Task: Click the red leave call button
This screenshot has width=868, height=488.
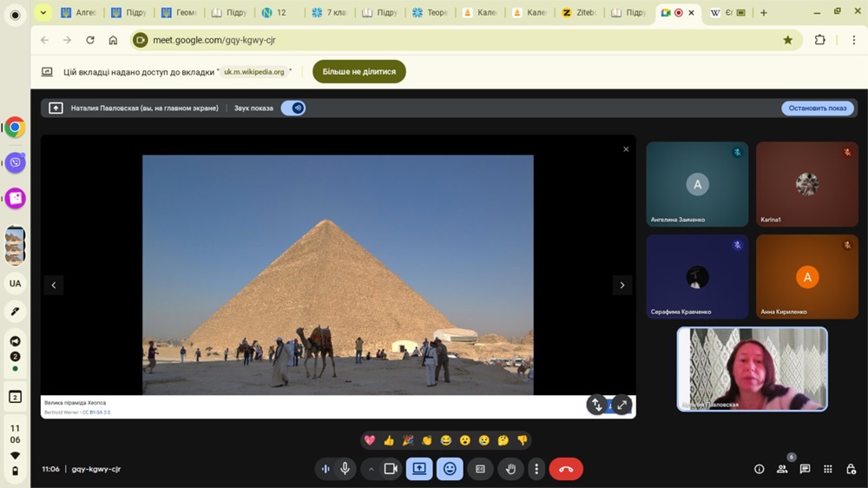Action: coord(566,469)
